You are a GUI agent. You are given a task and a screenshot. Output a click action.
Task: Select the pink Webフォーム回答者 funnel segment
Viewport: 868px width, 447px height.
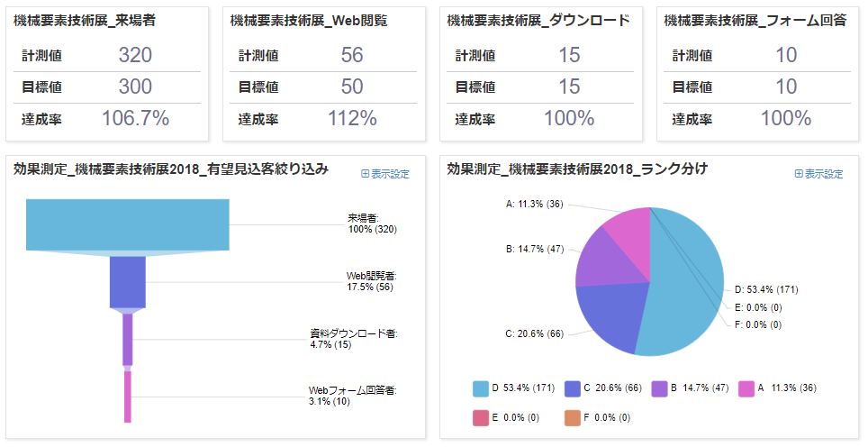(x=128, y=395)
